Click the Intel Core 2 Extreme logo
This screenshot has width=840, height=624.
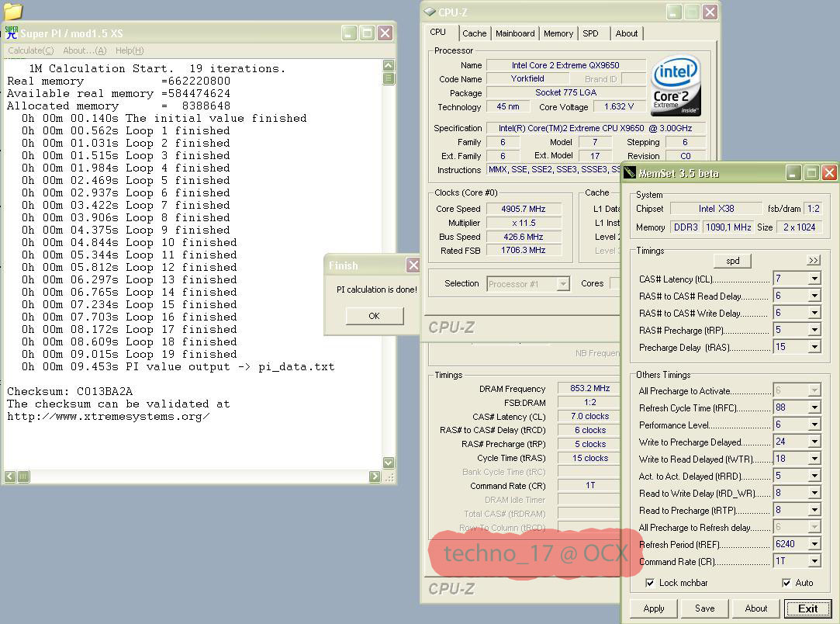click(676, 86)
